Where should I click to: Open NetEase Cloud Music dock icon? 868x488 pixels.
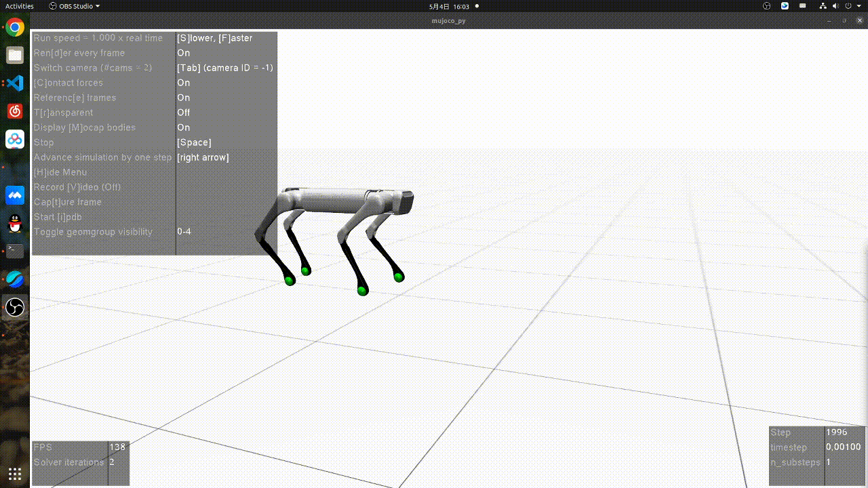(15, 111)
